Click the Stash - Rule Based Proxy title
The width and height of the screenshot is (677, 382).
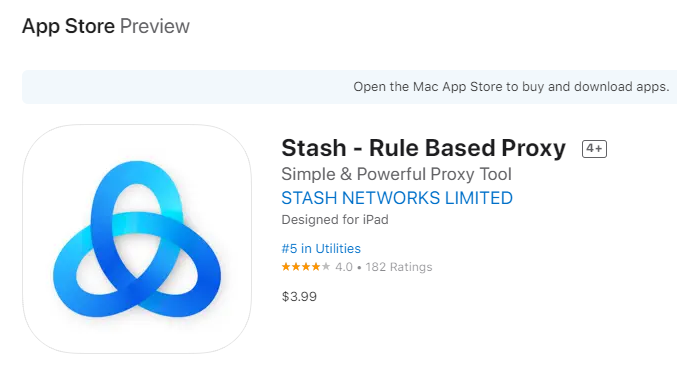[424, 148]
